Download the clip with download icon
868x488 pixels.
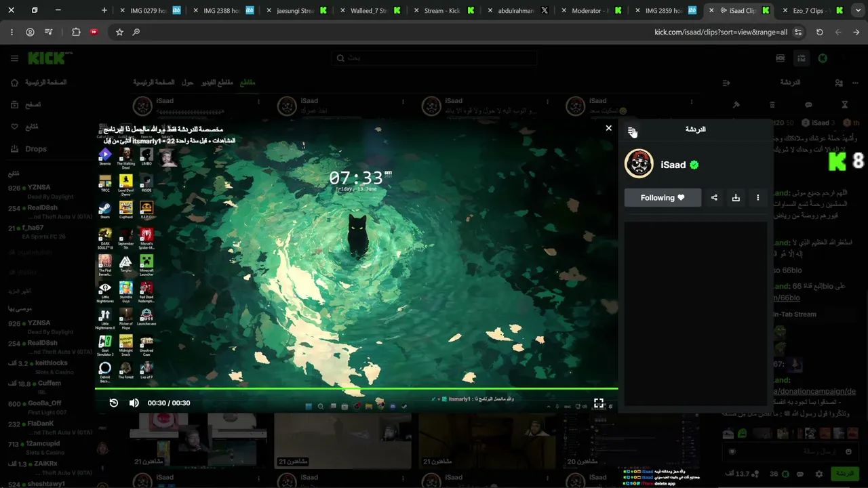[x=736, y=198]
